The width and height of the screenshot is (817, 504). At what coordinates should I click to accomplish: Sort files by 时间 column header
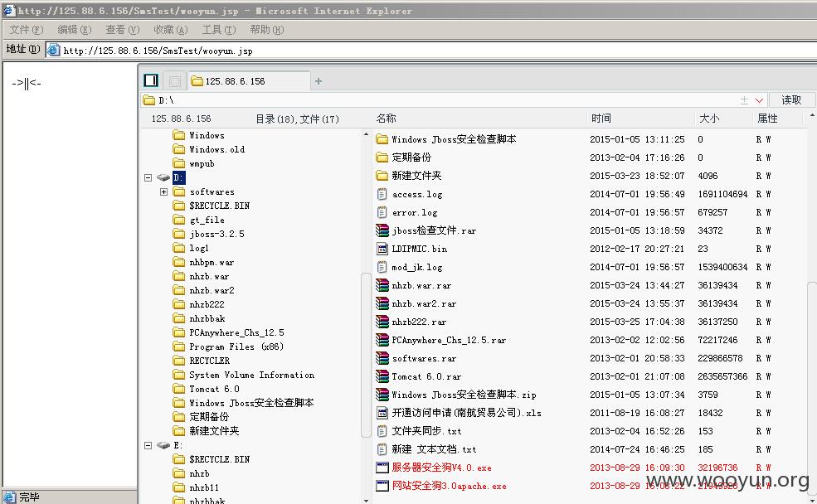pos(601,119)
